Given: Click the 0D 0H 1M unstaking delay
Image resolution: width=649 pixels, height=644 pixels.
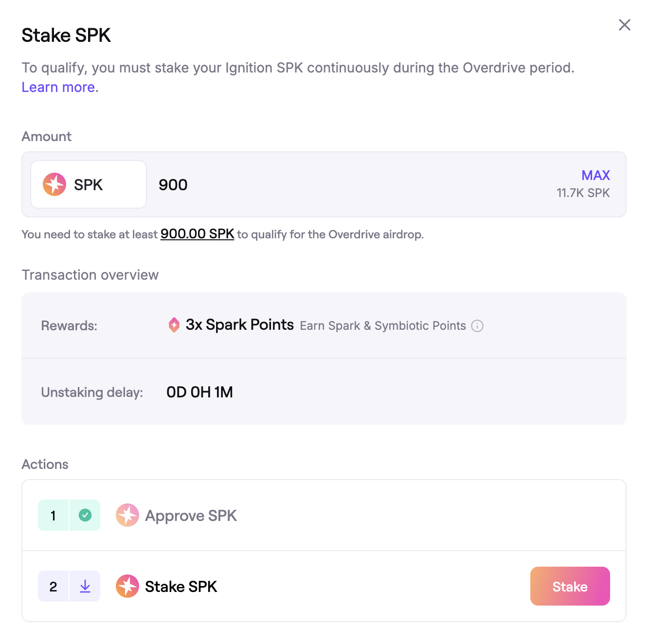Looking at the screenshot, I should (199, 392).
